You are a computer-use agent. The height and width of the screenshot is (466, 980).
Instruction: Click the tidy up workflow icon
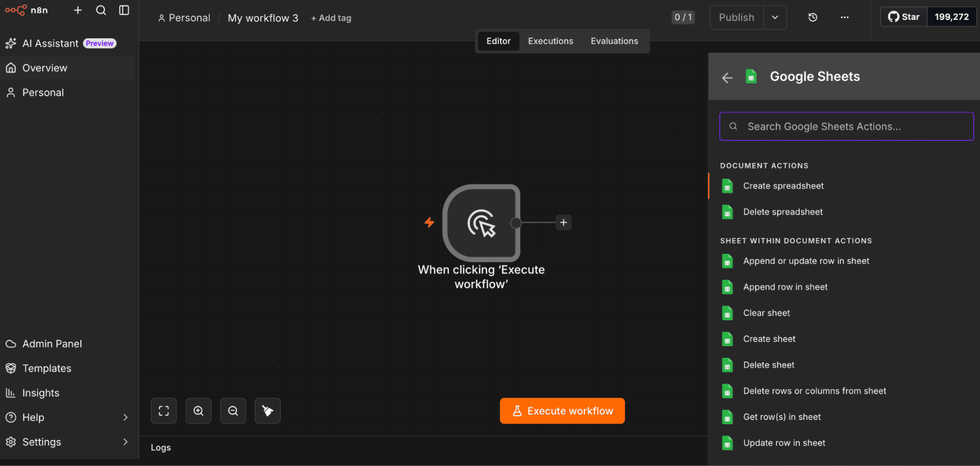click(x=268, y=411)
